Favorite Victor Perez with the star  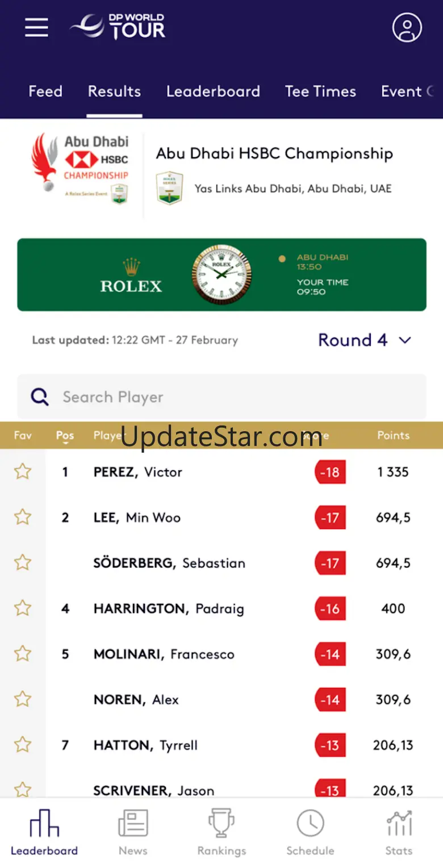tap(23, 471)
